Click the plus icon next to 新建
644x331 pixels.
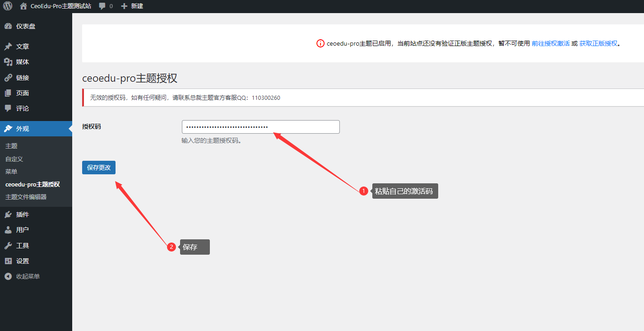point(125,6)
